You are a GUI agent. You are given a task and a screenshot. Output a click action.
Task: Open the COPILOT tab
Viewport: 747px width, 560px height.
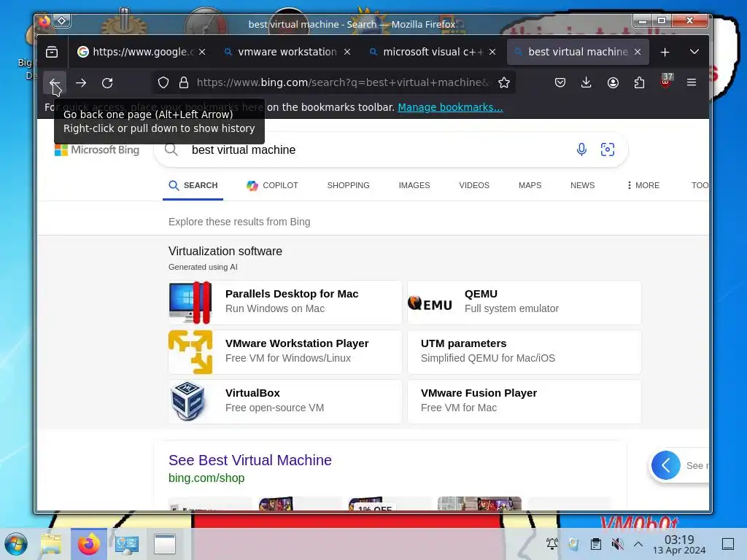click(272, 185)
